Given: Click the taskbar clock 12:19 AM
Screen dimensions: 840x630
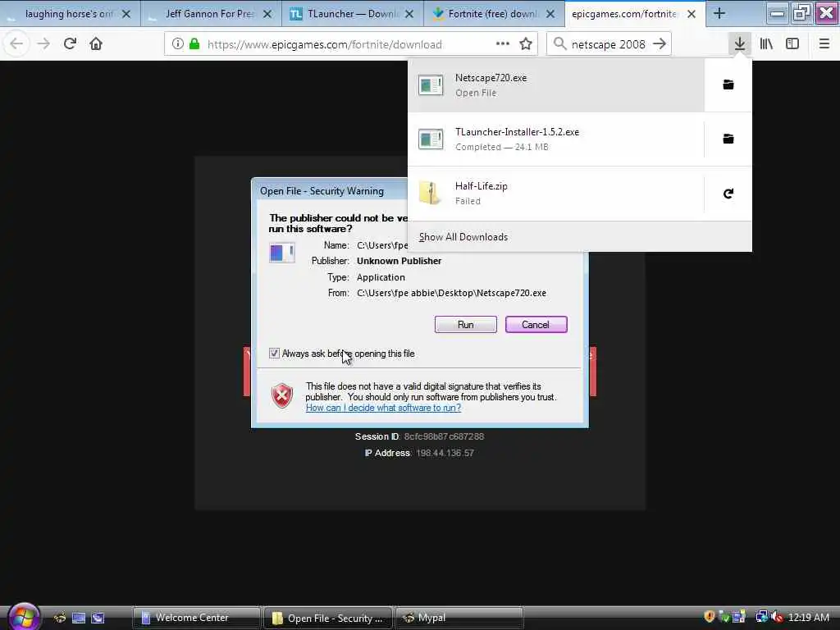Looking at the screenshot, I should pos(808,618).
